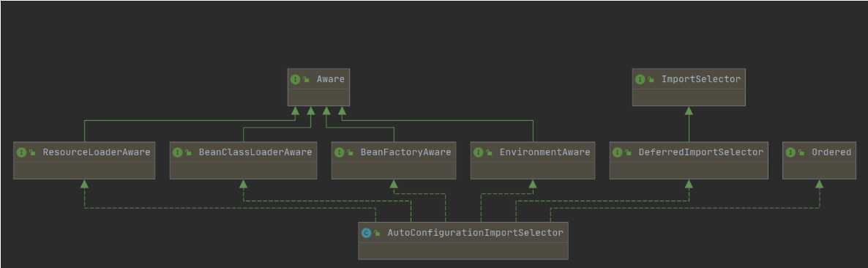Click the BeanClassLoaderAware node label
The height and width of the screenshot is (268, 868).
255,152
